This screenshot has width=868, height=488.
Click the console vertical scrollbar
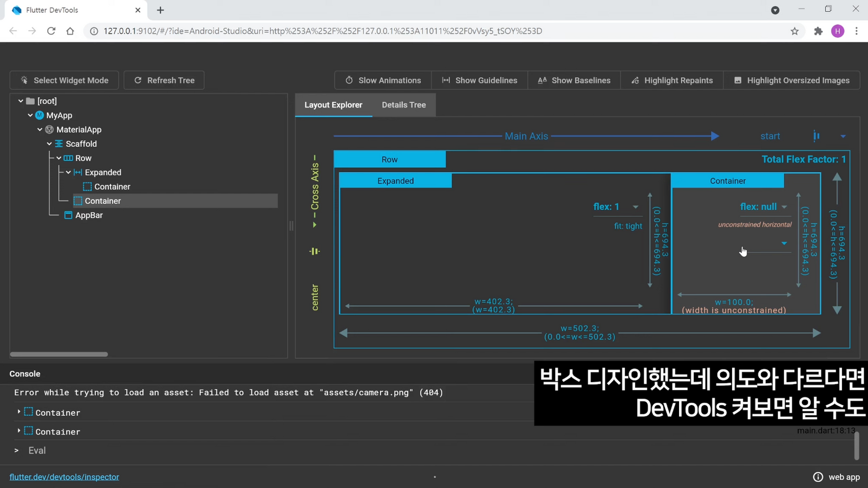[856, 445]
